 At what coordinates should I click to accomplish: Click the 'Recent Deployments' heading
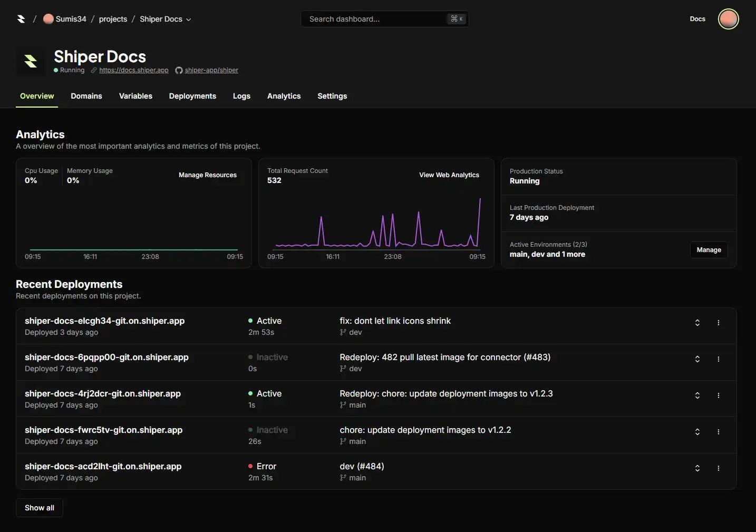pyautogui.click(x=69, y=284)
